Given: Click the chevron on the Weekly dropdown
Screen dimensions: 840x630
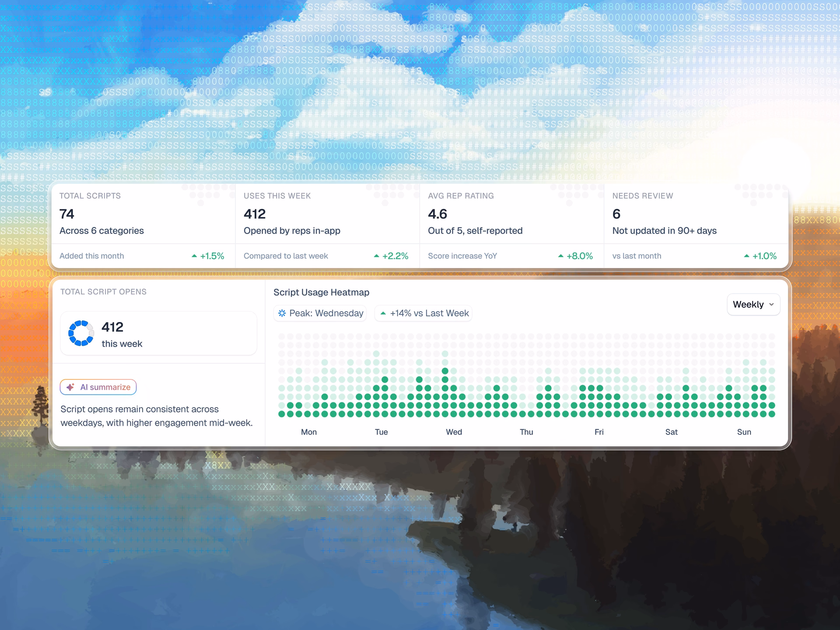Looking at the screenshot, I should 771,304.
